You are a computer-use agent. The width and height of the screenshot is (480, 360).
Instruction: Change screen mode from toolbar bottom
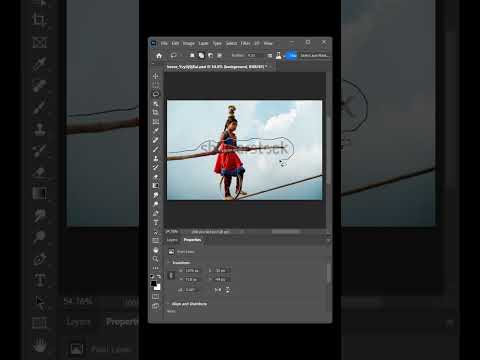click(x=156, y=306)
